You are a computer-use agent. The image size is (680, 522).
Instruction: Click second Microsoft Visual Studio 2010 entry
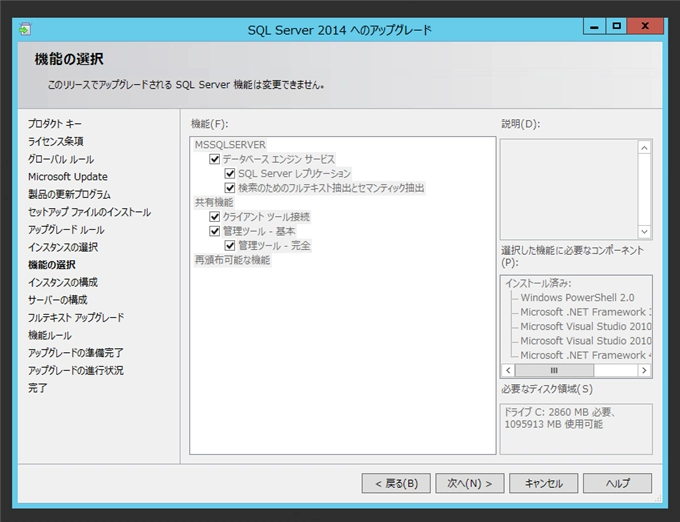click(x=585, y=341)
